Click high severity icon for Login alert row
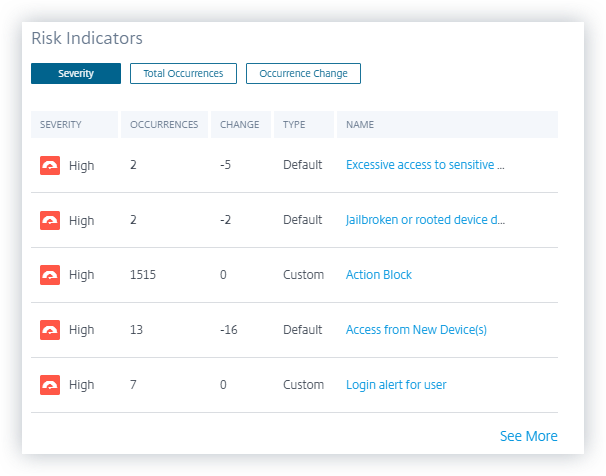 [49, 385]
